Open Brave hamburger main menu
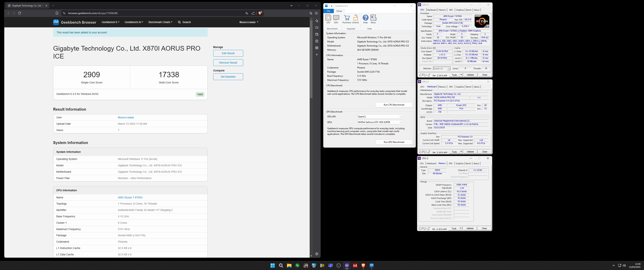This screenshot has width=644, height=270. (316, 13)
